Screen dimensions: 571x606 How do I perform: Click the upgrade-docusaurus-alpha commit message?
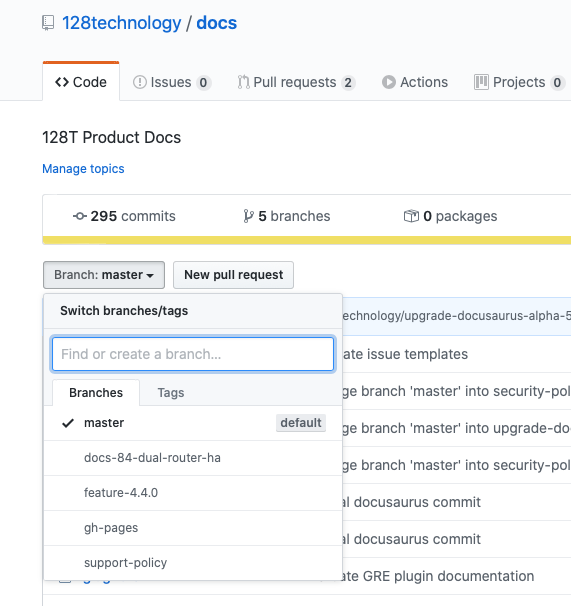tap(457, 316)
